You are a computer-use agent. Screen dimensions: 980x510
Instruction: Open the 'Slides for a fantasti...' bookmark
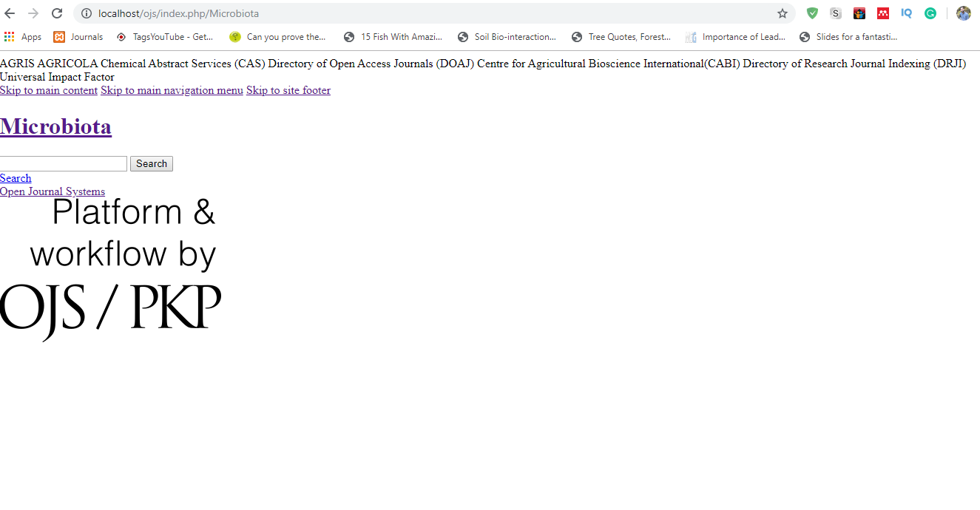pyautogui.click(x=848, y=37)
